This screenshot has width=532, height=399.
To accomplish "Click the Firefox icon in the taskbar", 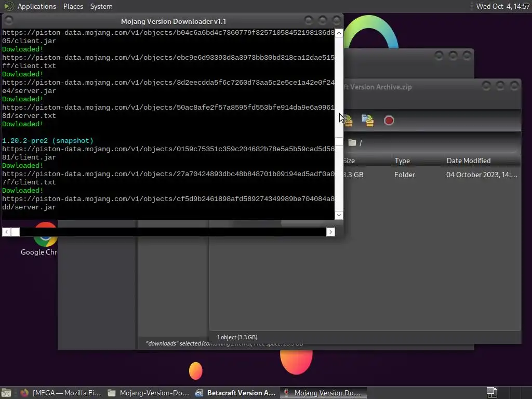I will coord(24,393).
